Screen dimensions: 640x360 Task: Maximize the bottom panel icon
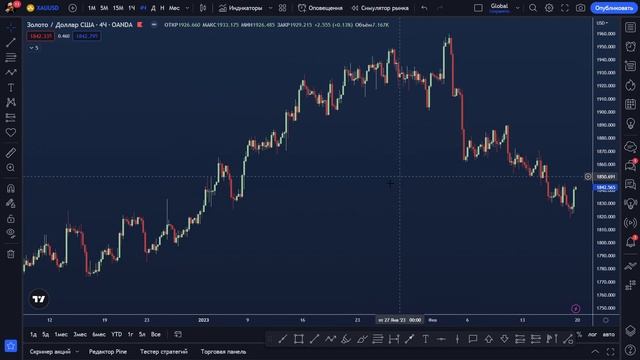(610, 351)
